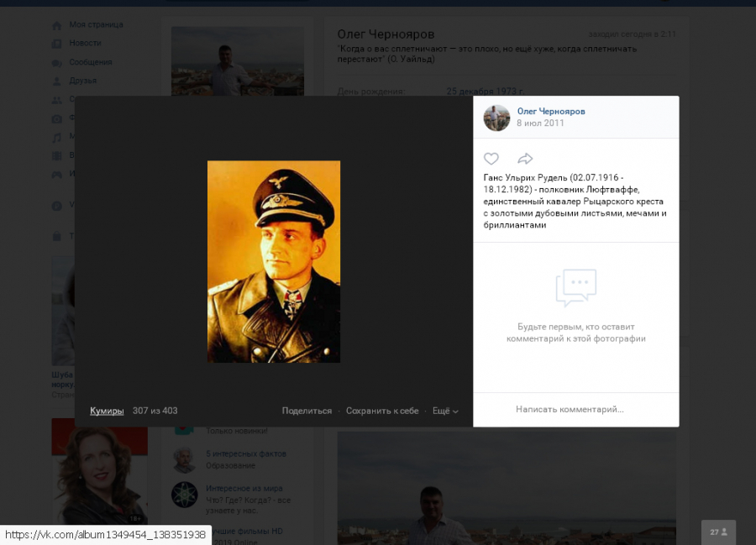Open the 5 интересных фактов community link

246,453
